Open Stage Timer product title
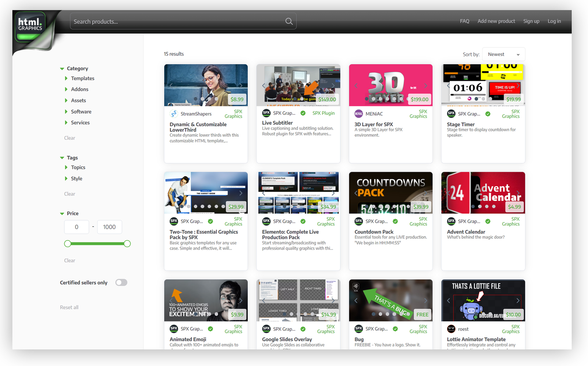Image resolution: width=588 pixels, height=366 pixels. point(460,124)
